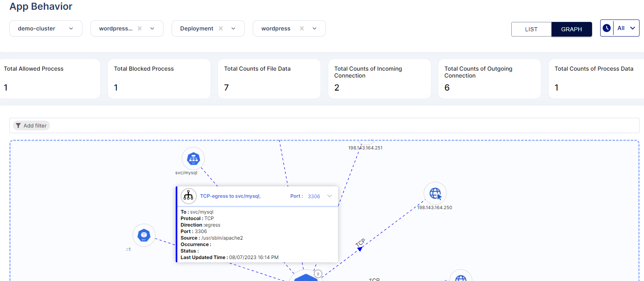This screenshot has width=644, height=281.
Task: Click the TCP arrow marker on connection line
Action: pos(360,249)
